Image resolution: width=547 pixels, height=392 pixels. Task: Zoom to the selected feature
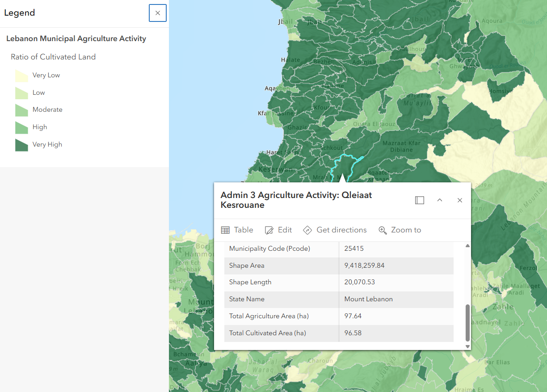pyautogui.click(x=400, y=230)
